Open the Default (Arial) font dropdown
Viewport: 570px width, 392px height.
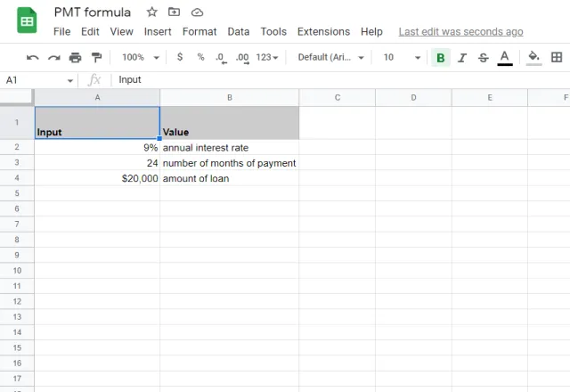tap(330, 57)
